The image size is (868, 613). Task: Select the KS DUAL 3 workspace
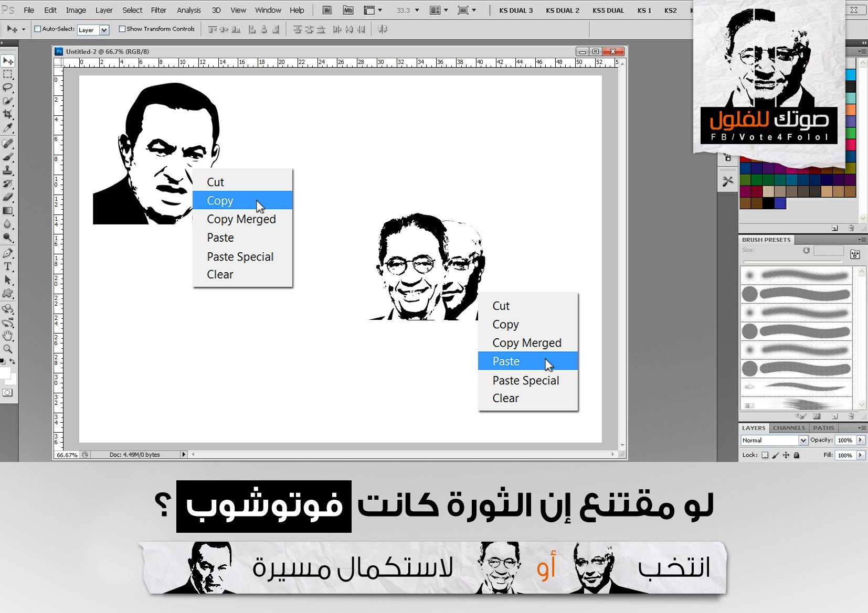pyautogui.click(x=516, y=10)
